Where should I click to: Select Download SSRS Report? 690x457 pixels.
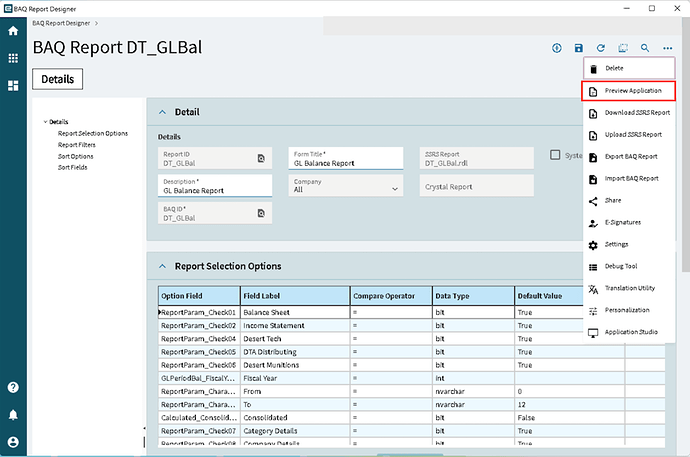click(x=629, y=113)
